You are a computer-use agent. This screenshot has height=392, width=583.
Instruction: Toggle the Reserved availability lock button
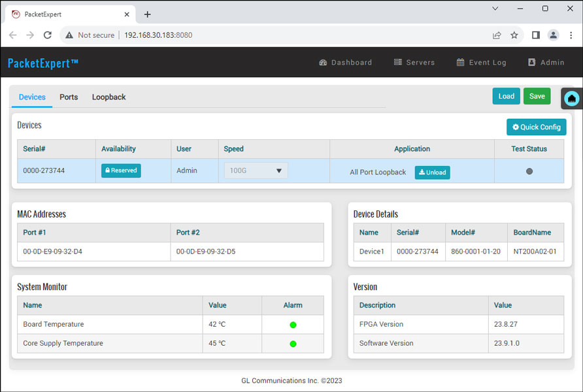point(121,171)
